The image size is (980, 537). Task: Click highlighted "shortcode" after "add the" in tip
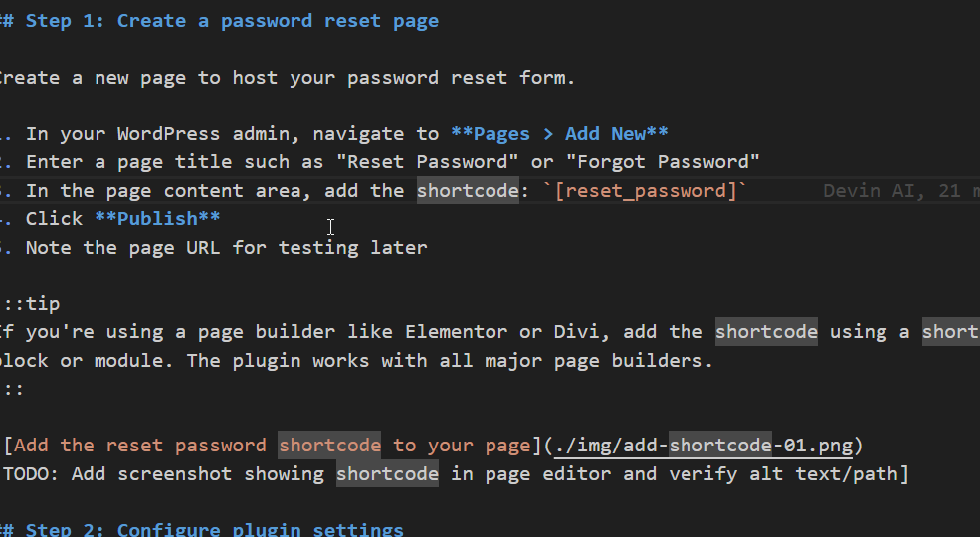click(x=766, y=332)
